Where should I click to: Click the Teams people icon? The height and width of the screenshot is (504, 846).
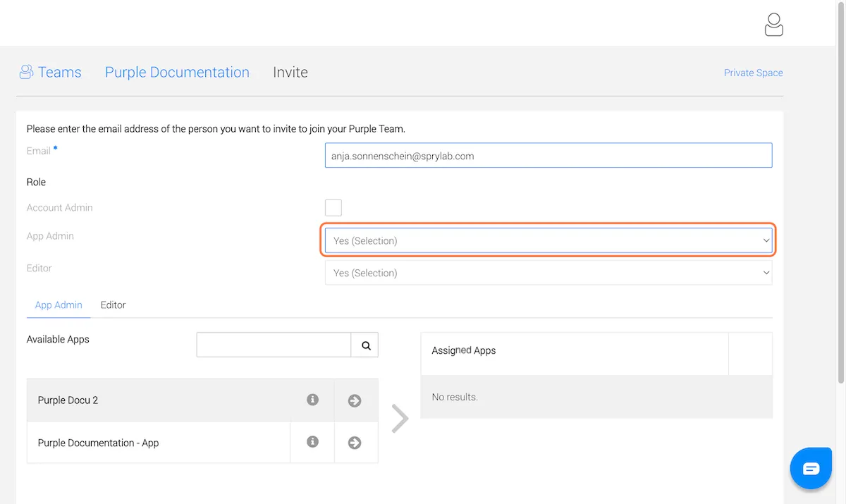click(26, 72)
